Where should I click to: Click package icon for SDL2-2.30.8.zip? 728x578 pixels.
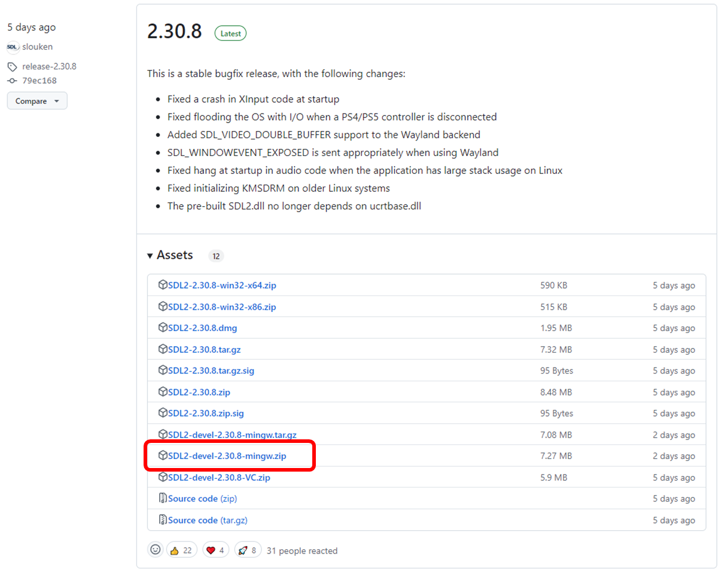(x=163, y=392)
